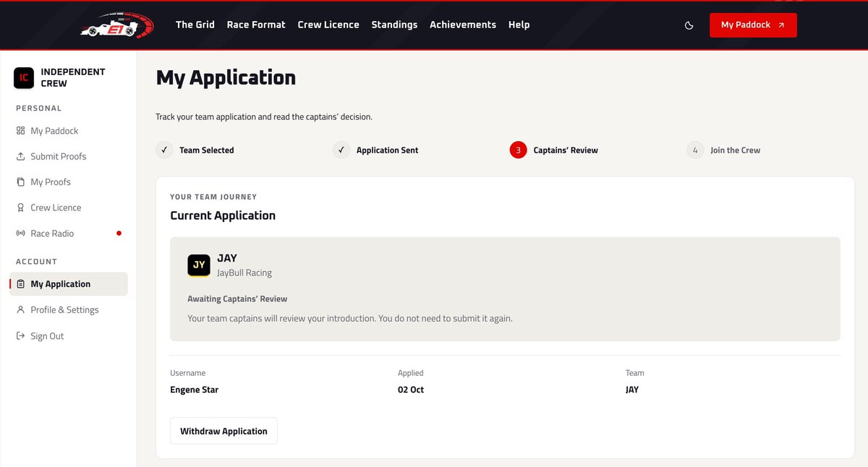The image size is (868, 467).
Task: Click Team Selected step checkmark
Action: [x=164, y=150]
